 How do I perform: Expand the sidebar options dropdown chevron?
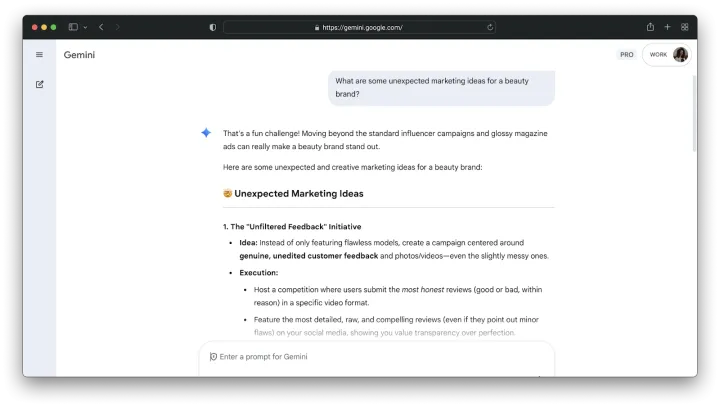(x=85, y=28)
